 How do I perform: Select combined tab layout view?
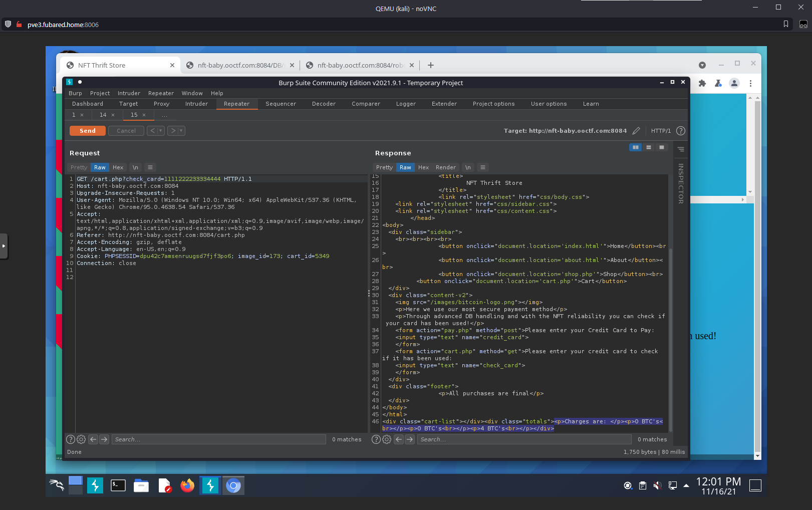tap(662, 147)
